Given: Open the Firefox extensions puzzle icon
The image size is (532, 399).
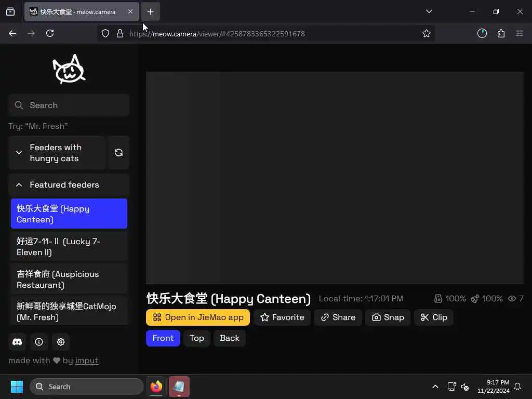Looking at the screenshot, I should (x=501, y=34).
